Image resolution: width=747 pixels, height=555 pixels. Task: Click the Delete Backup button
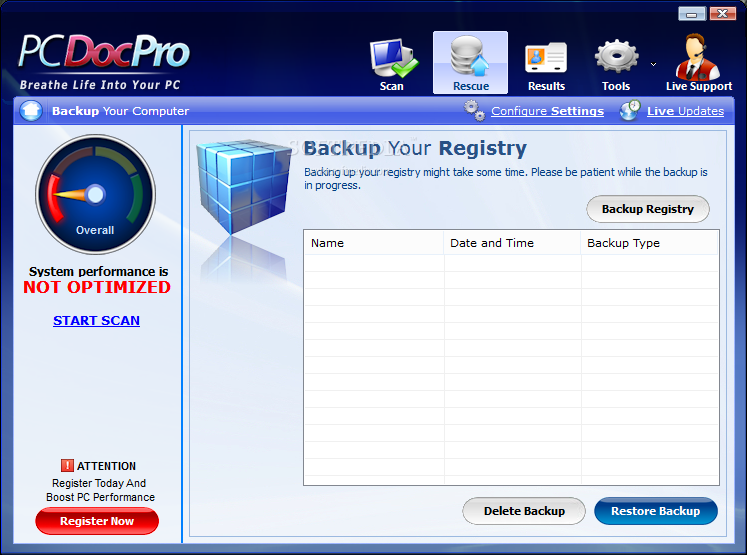[x=524, y=511]
